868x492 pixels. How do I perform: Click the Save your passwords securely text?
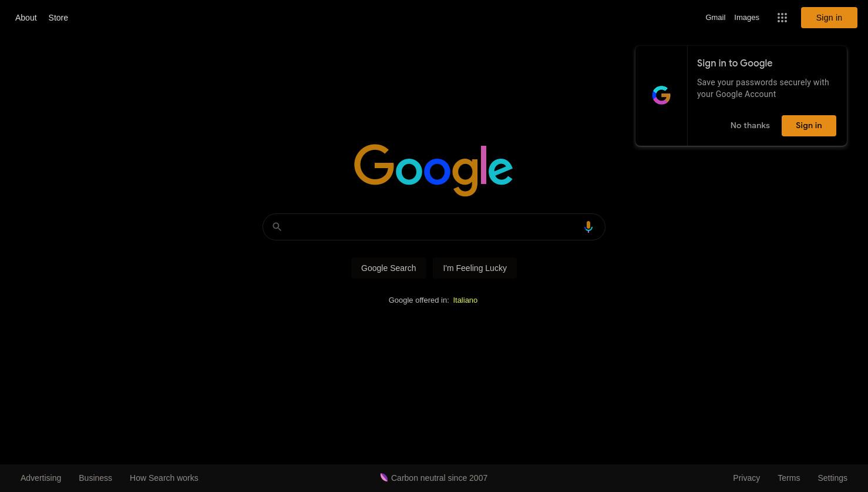[763, 88]
